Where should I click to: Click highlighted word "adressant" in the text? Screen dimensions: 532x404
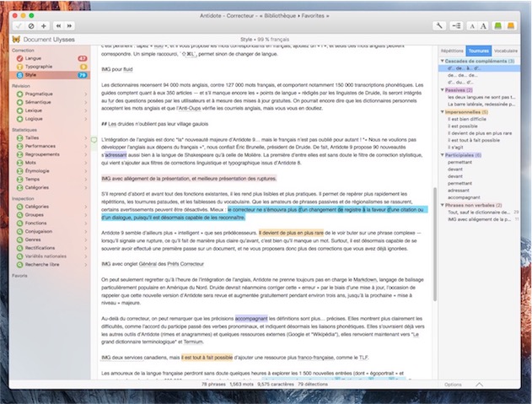(116, 155)
